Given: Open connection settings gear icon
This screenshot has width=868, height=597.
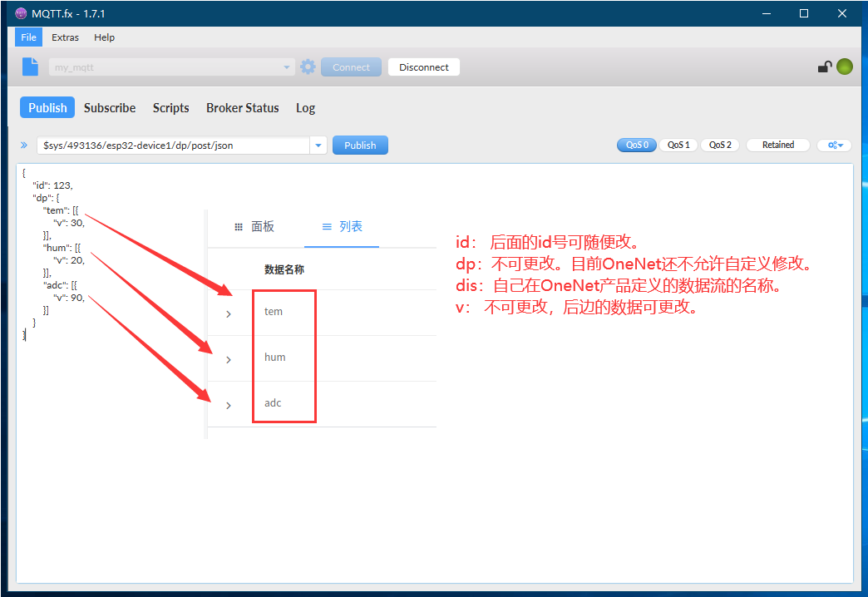Looking at the screenshot, I should 308,67.
